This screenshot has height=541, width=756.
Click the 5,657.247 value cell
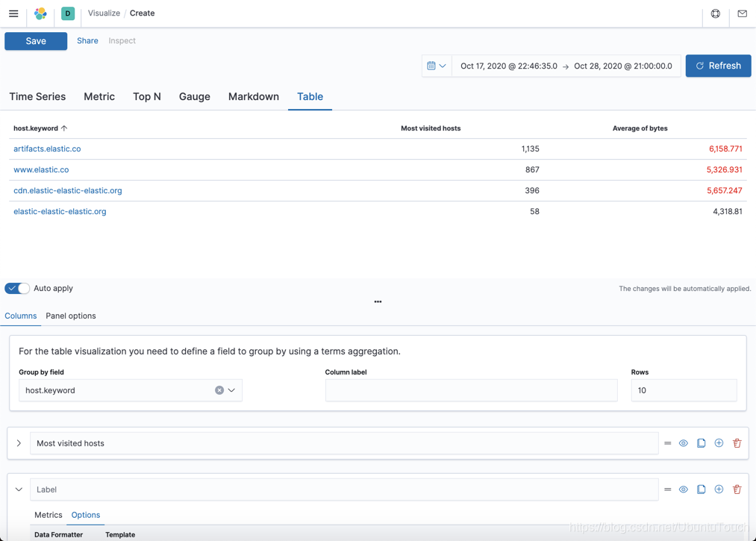(724, 190)
